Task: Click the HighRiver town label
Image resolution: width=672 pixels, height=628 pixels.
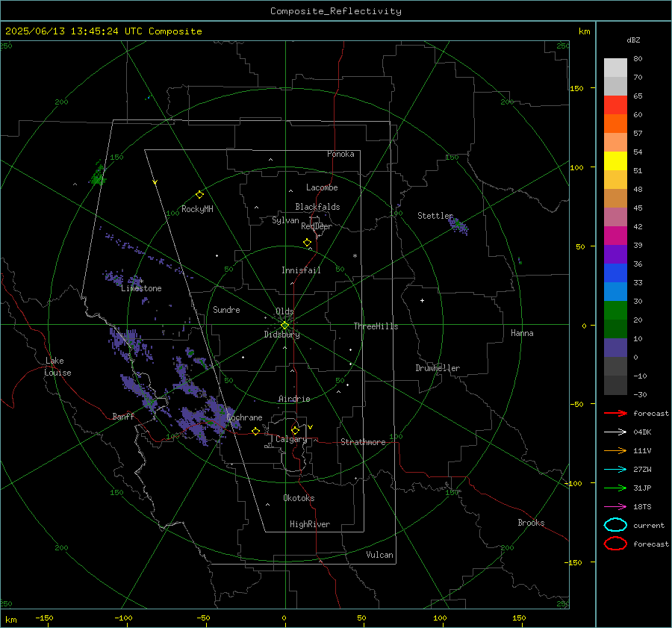Action: click(x=310, y=524)
